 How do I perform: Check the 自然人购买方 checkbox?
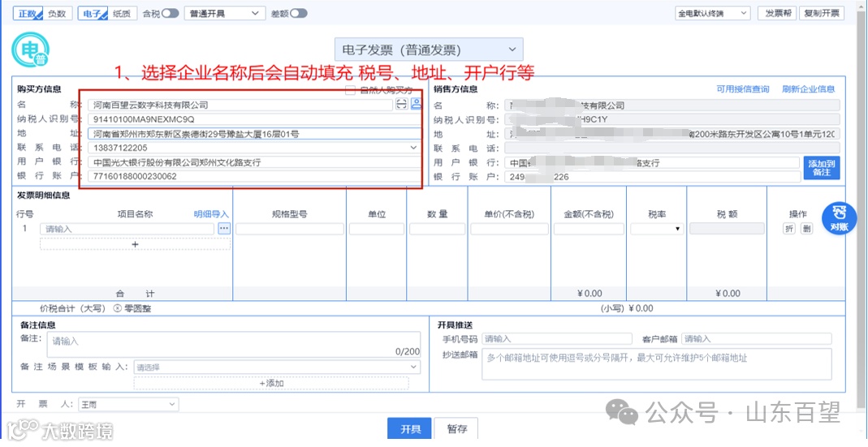[350, 90]
